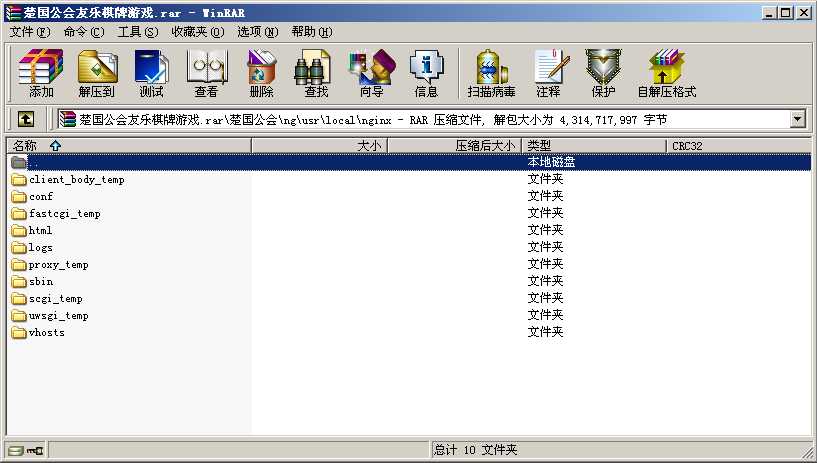Open the 工具(S) menu

click(x=138, y=32)
